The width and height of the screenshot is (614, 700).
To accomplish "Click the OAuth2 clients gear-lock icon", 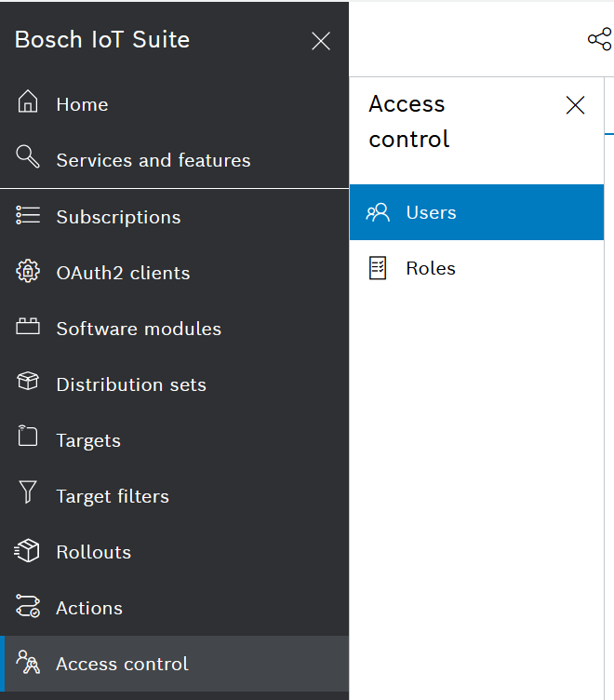I will click(28, 272).
